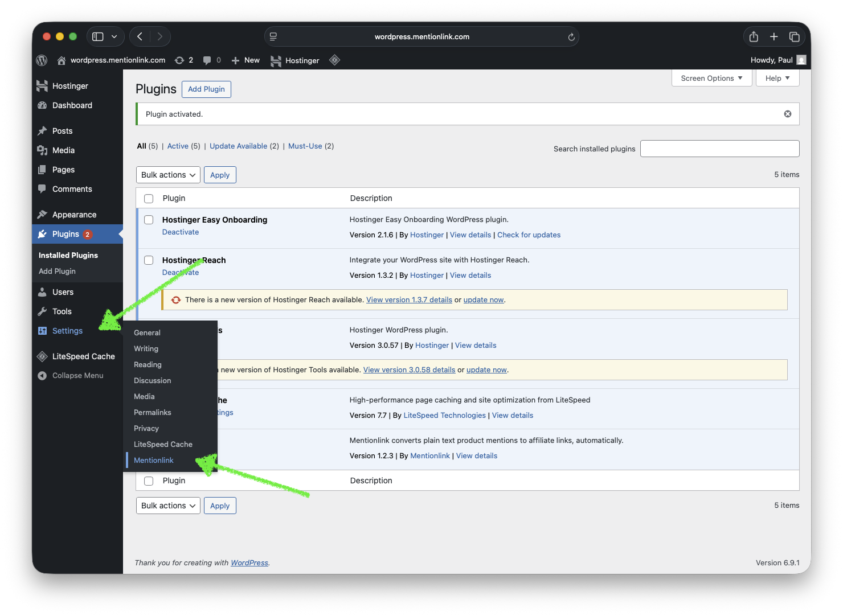Image resolution: width=843 pixels, height=616 pixels.
Task: Dismiss the Plugin activated notice
Action: 788,114
